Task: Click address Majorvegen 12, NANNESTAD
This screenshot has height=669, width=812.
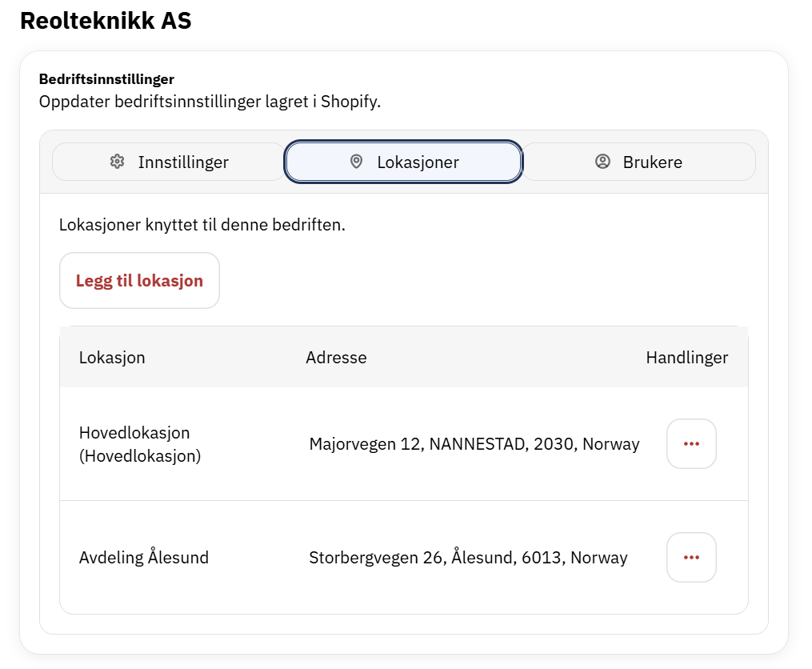Action: (x=474, y=444)
